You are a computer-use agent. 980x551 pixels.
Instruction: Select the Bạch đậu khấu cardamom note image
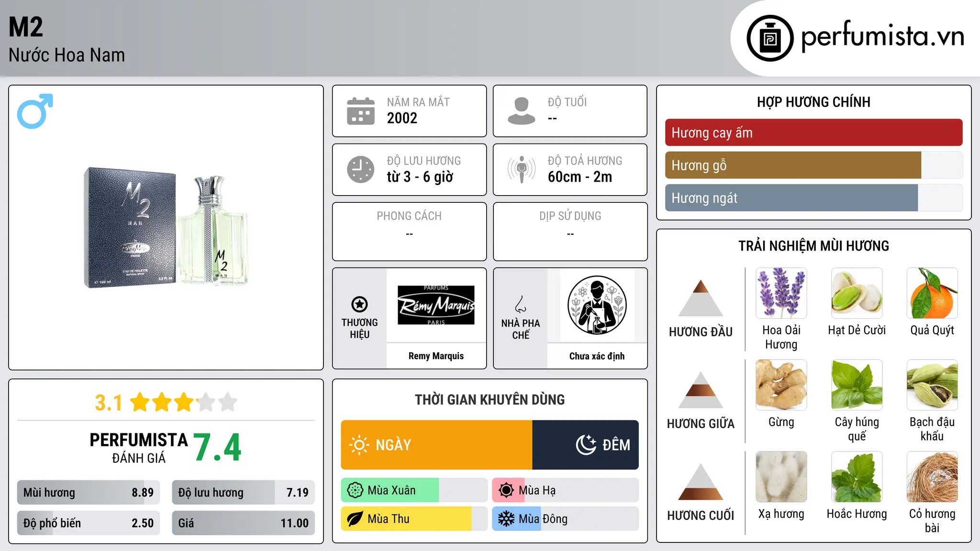coord(932,385)
